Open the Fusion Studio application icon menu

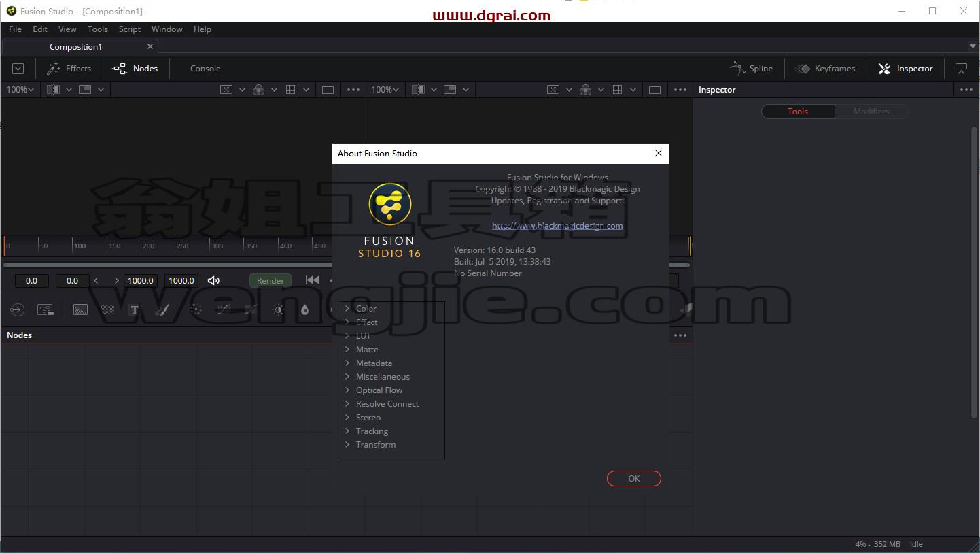pos(11,11)
